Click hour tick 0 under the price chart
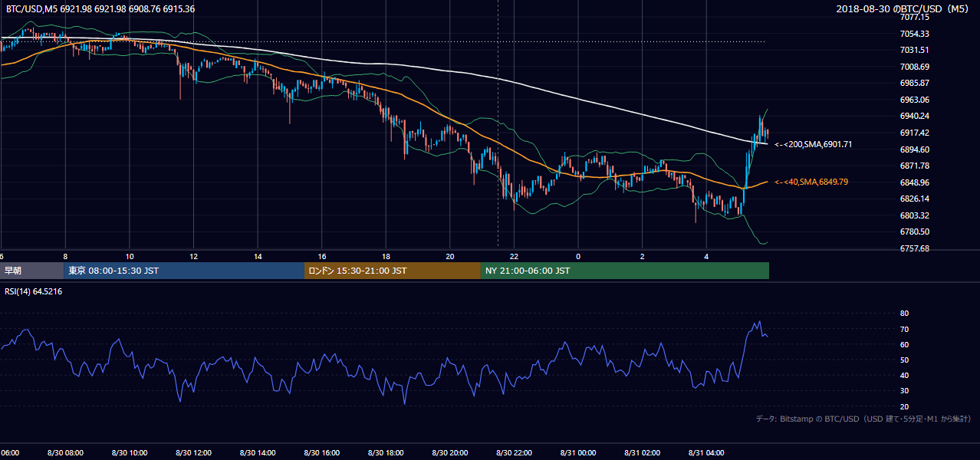Viewport: 980px width, 460px height. (579, 256)
